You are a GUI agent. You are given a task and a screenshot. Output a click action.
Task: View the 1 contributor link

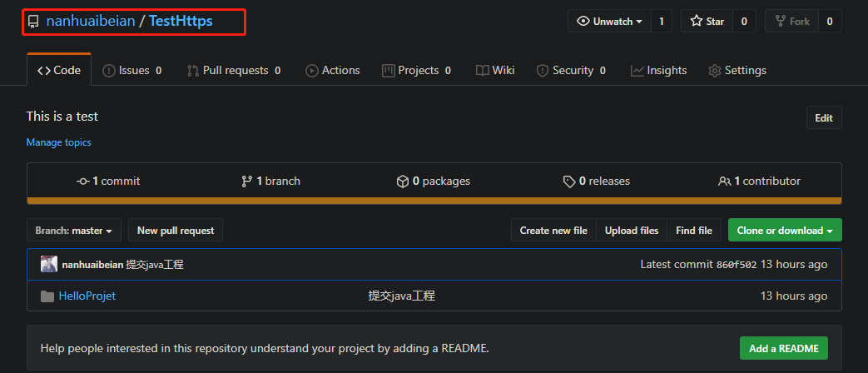point(759,181)
